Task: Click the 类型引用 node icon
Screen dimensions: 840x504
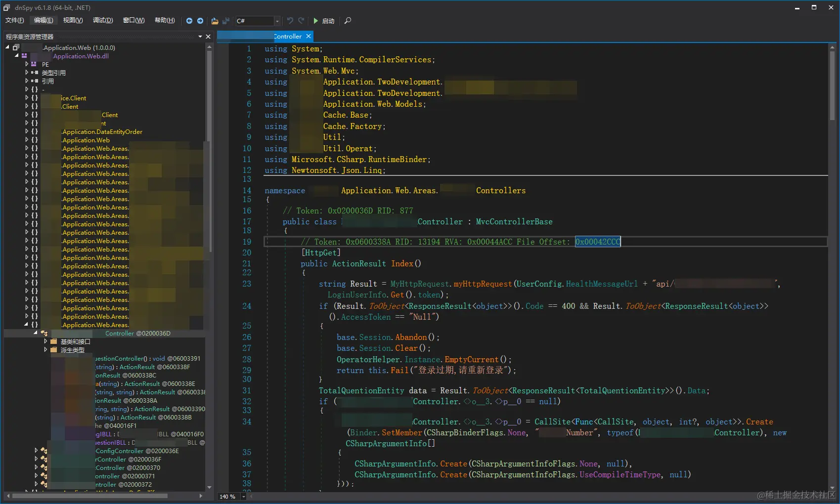Action: tap(34, 73)
